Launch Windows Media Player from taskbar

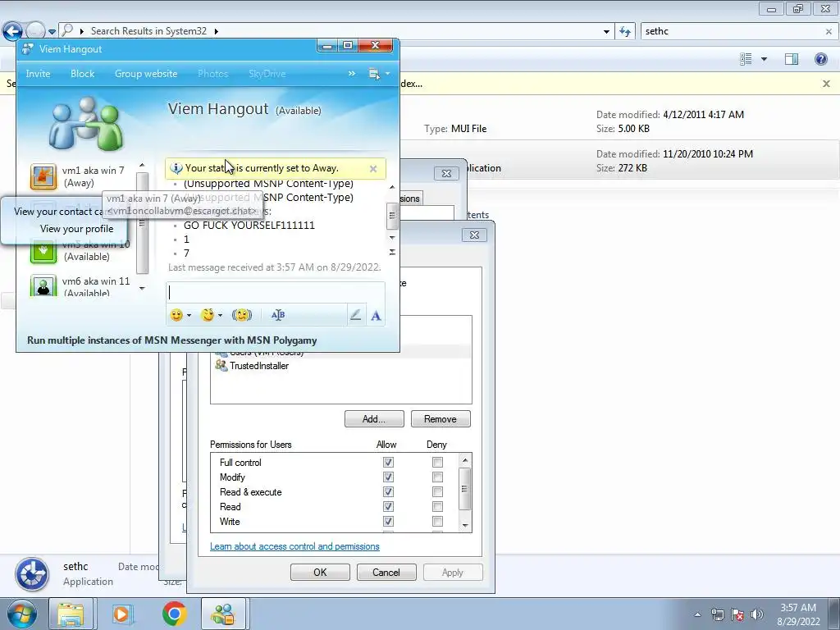pos(122,614)
